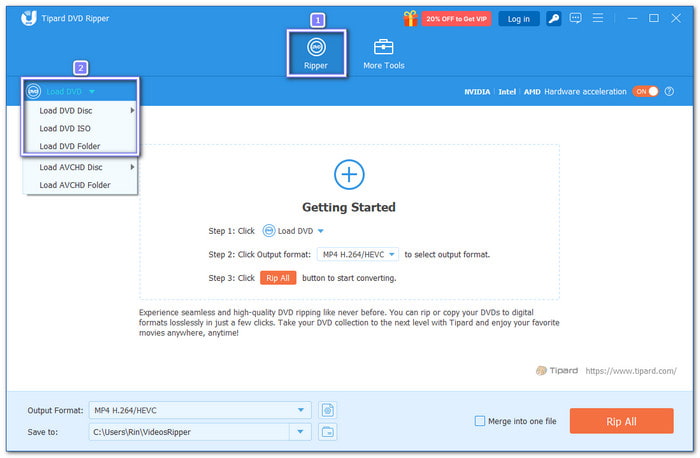Click the gift box promo icon

[x=410, y=18]
